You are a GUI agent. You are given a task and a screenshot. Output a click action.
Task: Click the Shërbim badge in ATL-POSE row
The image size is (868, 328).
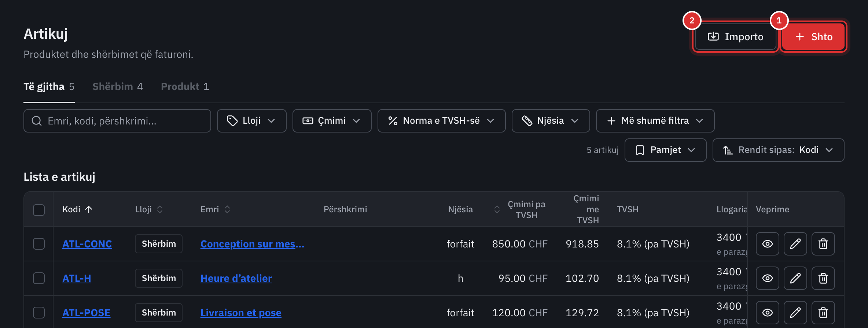159,313
